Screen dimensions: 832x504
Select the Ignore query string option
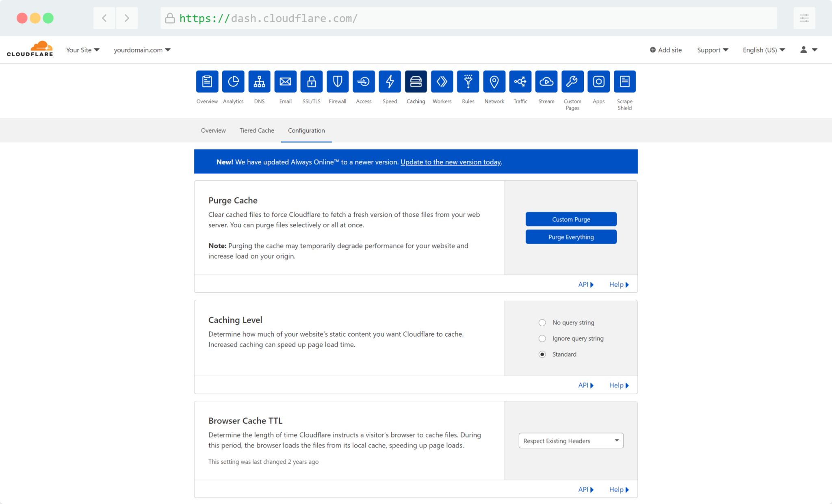pos(542,338)
